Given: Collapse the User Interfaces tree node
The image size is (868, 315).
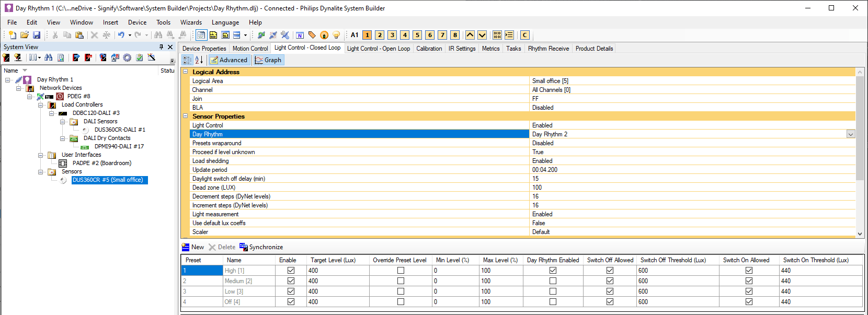Looking at the screenshot, I should pos(40,155).
